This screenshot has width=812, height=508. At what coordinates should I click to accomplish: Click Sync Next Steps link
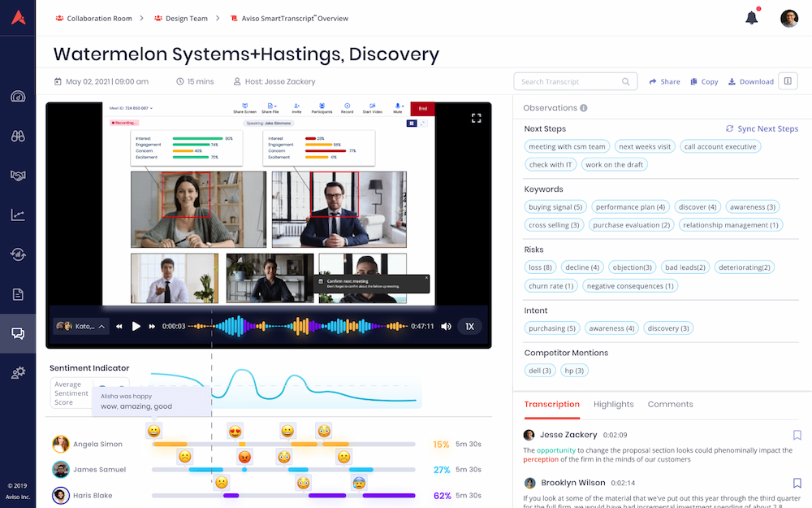762,128
